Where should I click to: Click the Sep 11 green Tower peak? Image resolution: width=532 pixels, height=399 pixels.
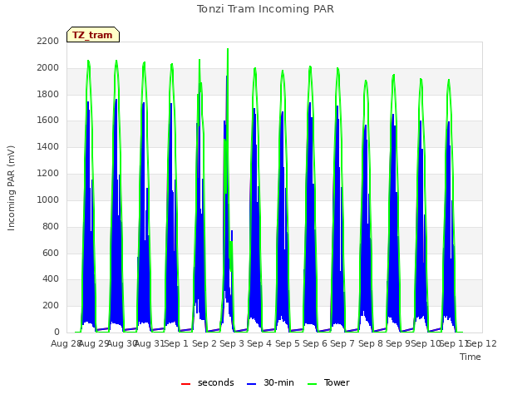coord(449,81)
